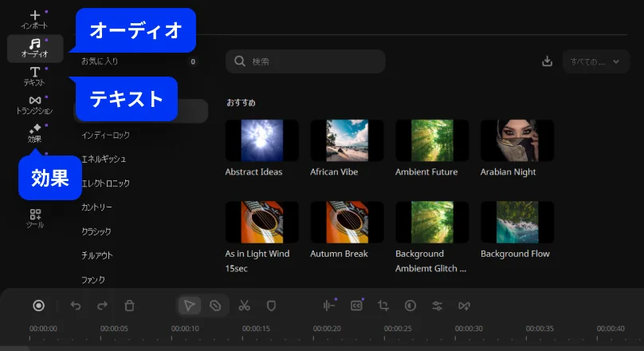Open the Transitions (トランジション) sidebar tab
The image size is (644, 351).
(35, 105)
